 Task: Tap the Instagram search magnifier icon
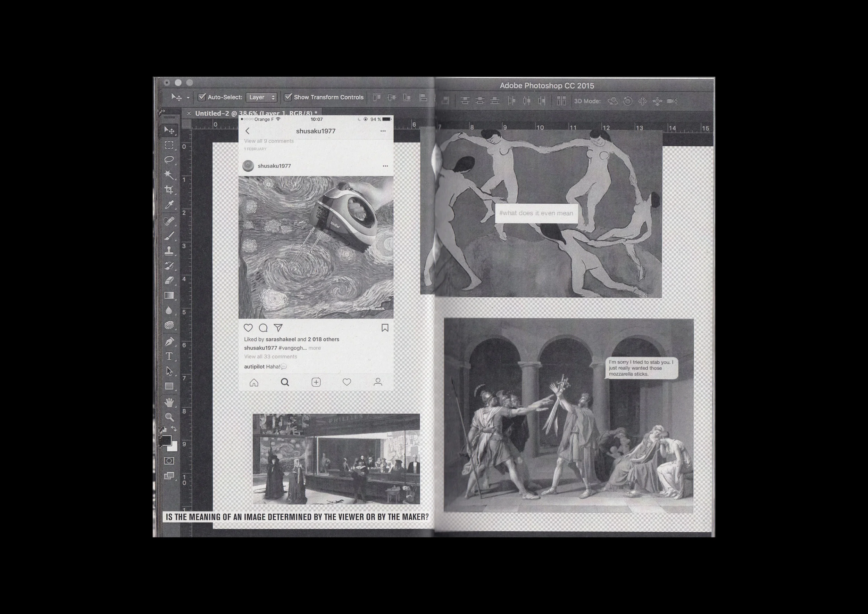click(285, 382)
